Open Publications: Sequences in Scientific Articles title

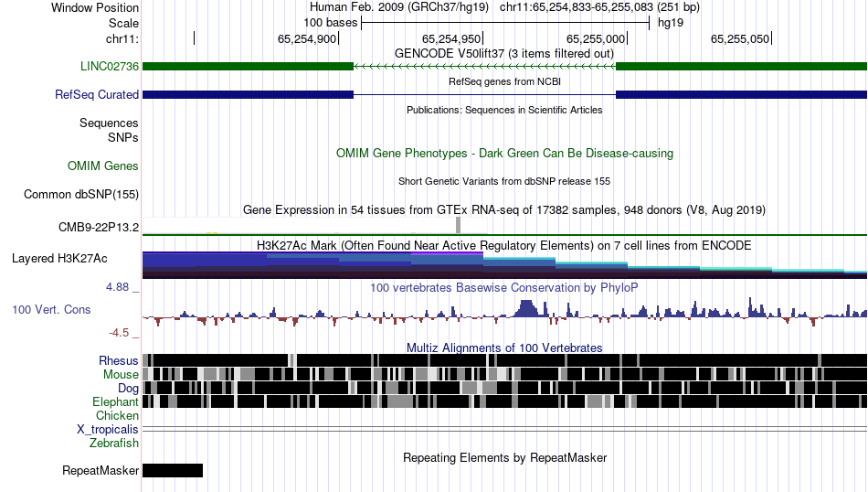pos(504,110)
